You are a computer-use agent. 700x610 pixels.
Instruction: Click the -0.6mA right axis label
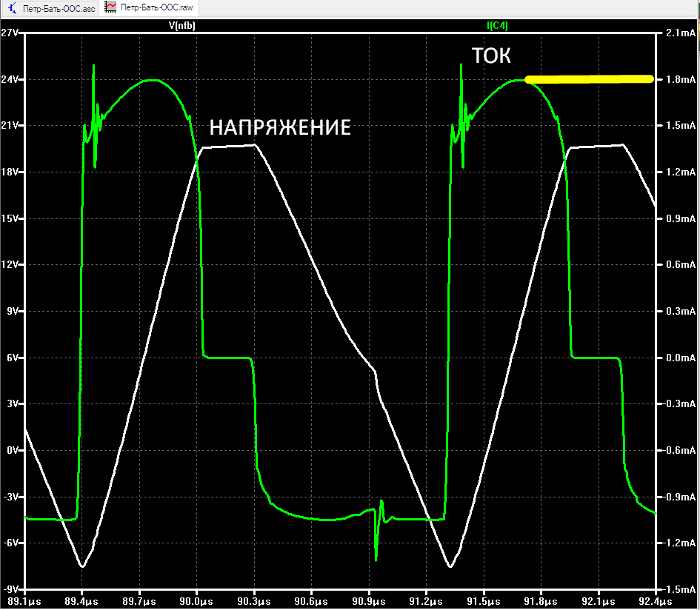click(x=679, y=450)
